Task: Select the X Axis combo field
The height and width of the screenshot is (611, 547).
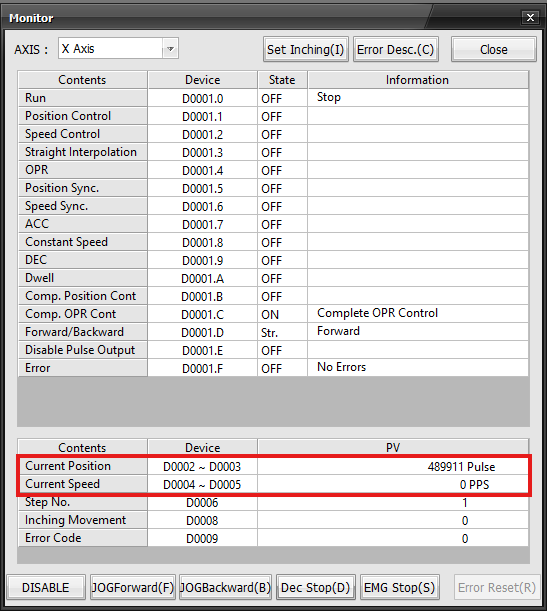Action: click(x=118, y=49)
